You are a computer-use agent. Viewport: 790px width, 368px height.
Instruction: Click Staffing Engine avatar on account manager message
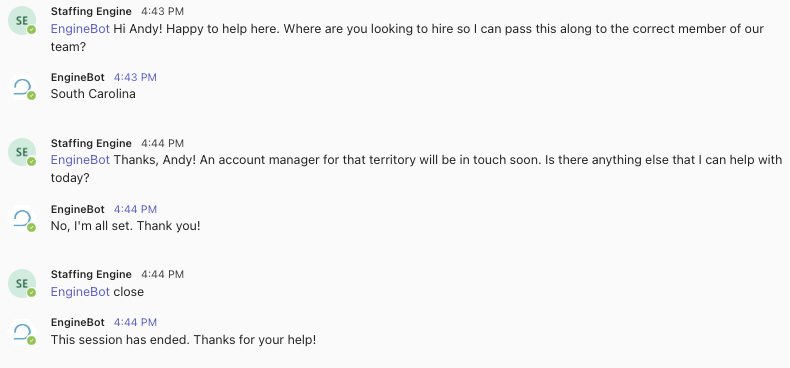click(22, 152)
